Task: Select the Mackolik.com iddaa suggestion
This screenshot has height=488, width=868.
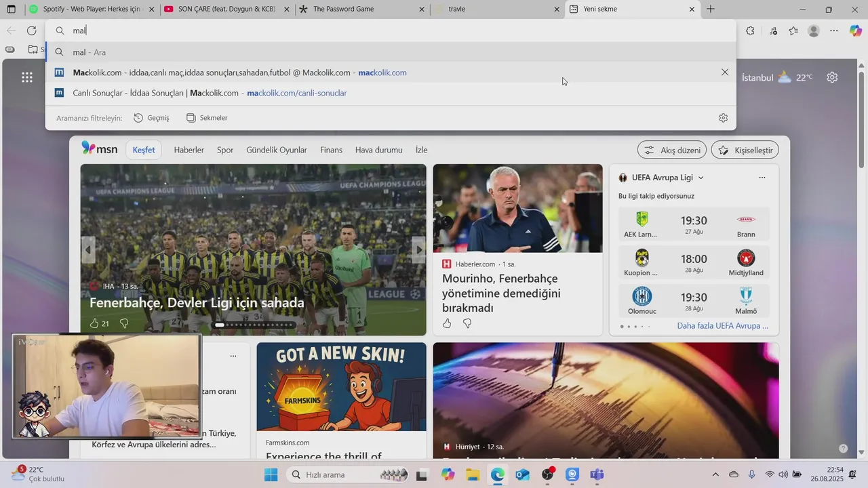Action: tap(391, 73)
